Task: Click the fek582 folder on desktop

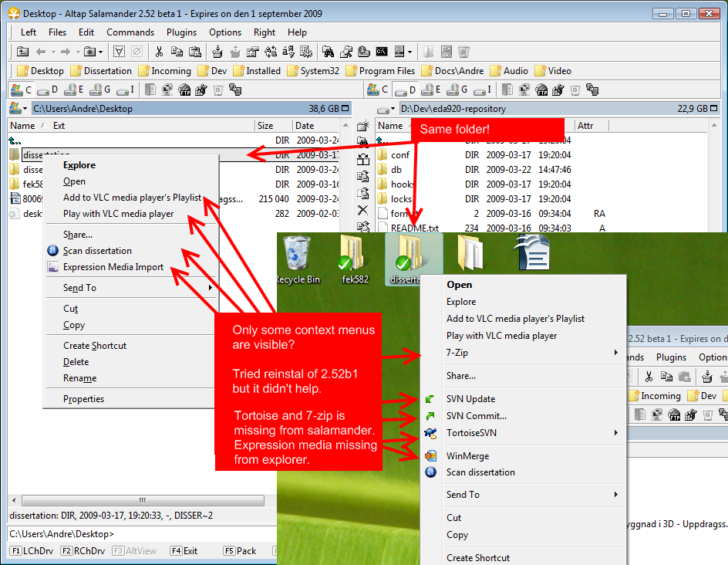Action: 355,260
